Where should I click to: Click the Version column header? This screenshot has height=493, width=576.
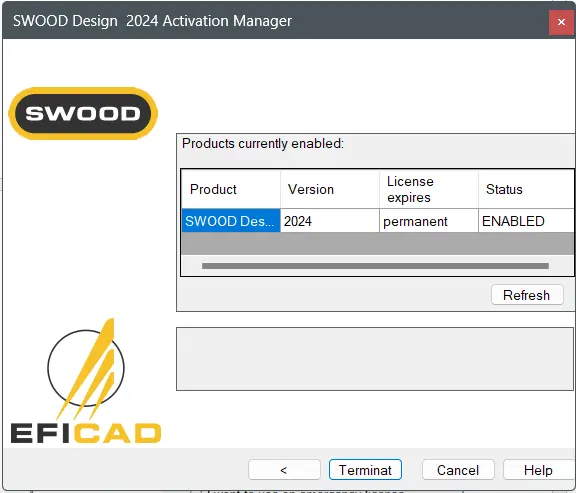[x=330, y=189]
